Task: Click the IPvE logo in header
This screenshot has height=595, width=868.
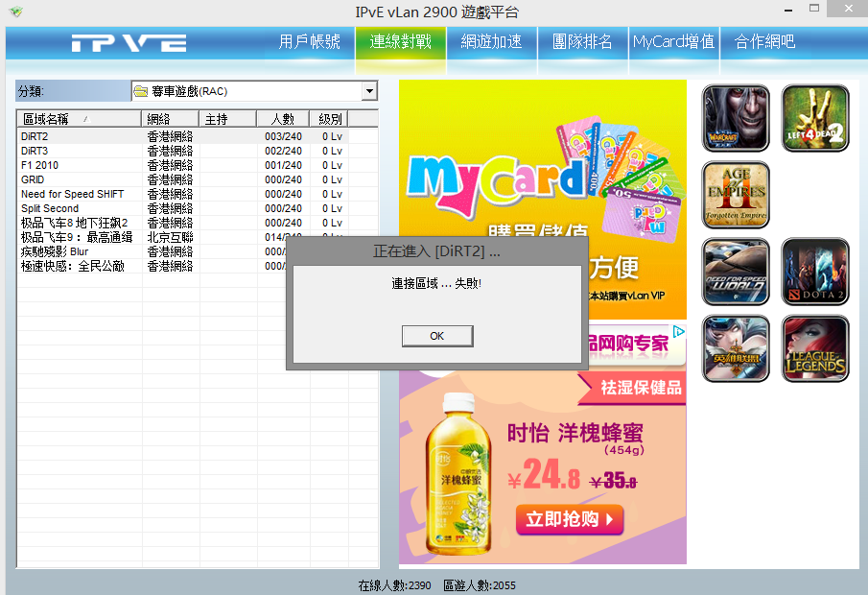Action: [129, 43]
